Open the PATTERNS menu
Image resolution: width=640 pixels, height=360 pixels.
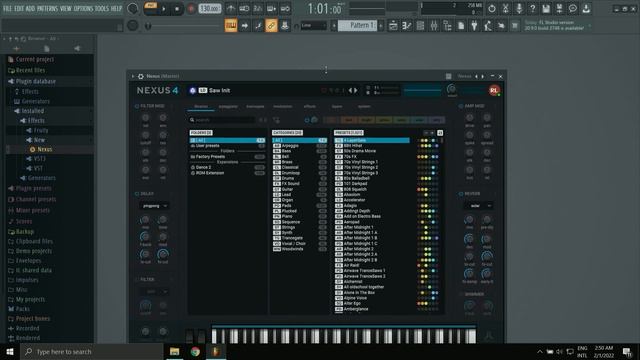coord(47,8)
